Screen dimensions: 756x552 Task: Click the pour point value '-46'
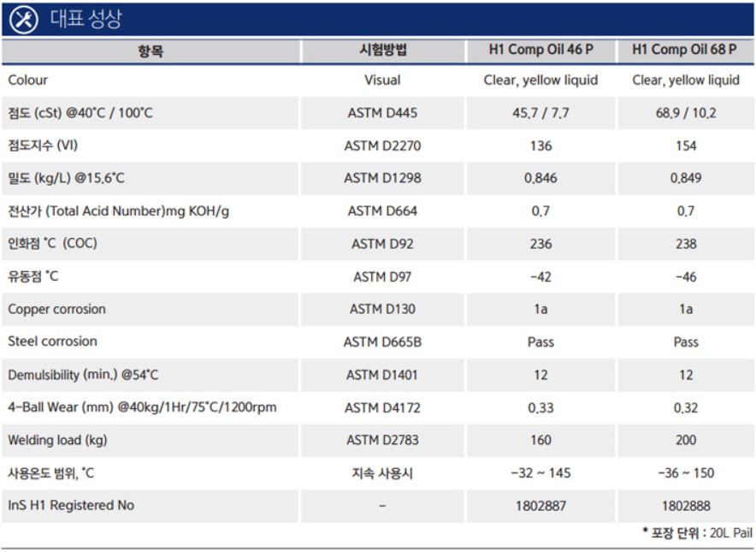(686, 277)
